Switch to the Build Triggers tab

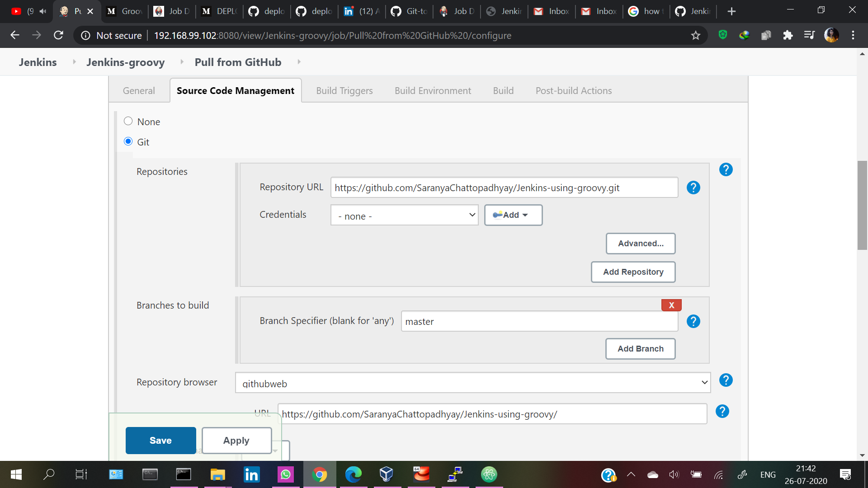[344, 91]
